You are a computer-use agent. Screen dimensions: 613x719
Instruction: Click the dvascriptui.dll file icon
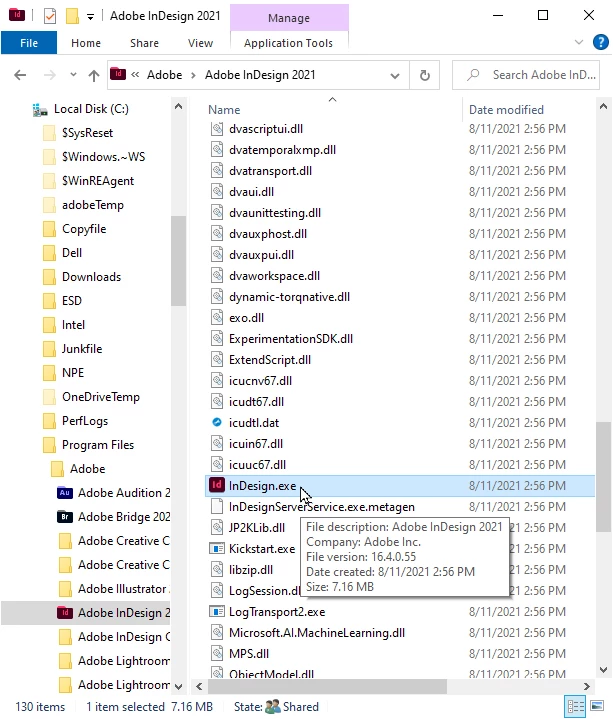[x=217, y=128]
